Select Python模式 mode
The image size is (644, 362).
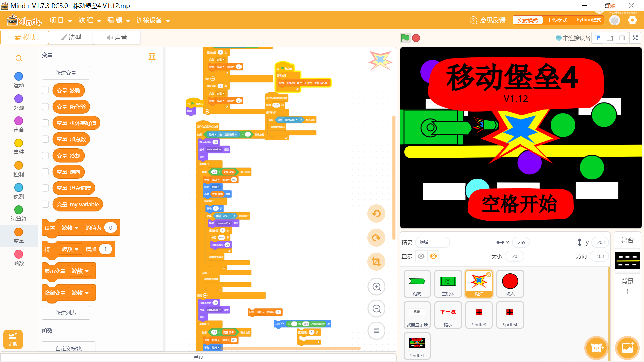tap(588, 20)
